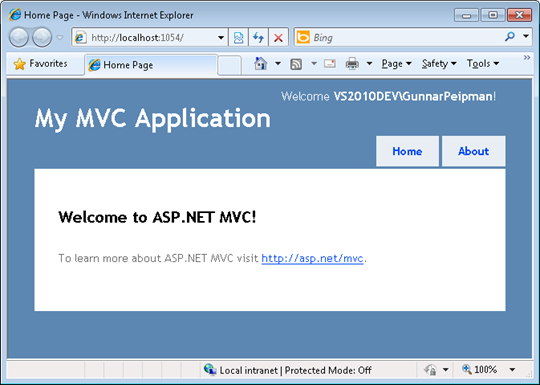Click the Forward navigation arrow

click(x=42, y=37)
